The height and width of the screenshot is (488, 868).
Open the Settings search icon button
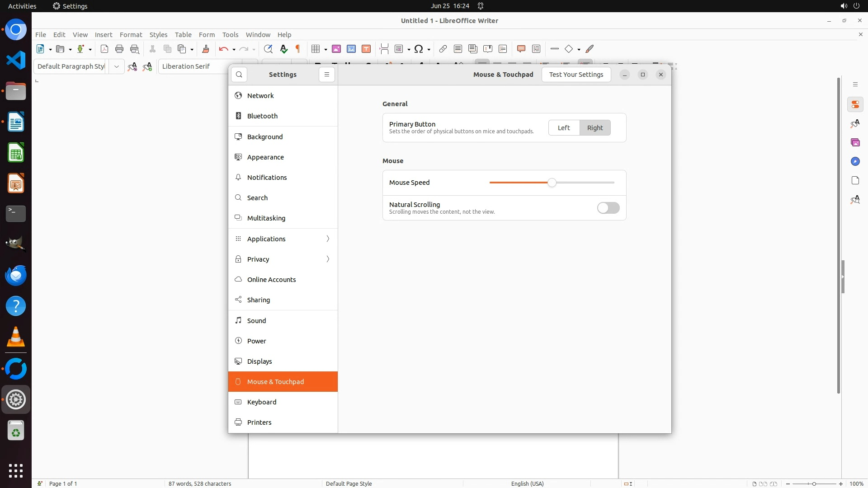click(x=239, y=75)
